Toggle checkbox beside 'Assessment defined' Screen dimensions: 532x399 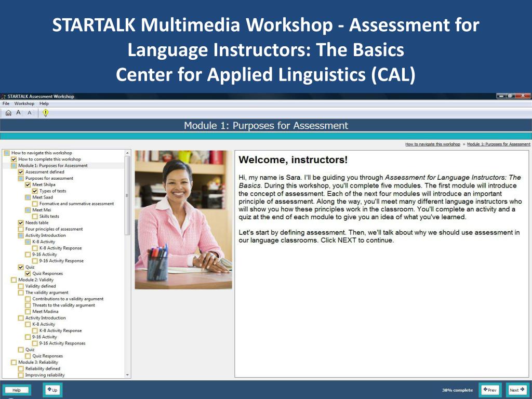(21, 172)
